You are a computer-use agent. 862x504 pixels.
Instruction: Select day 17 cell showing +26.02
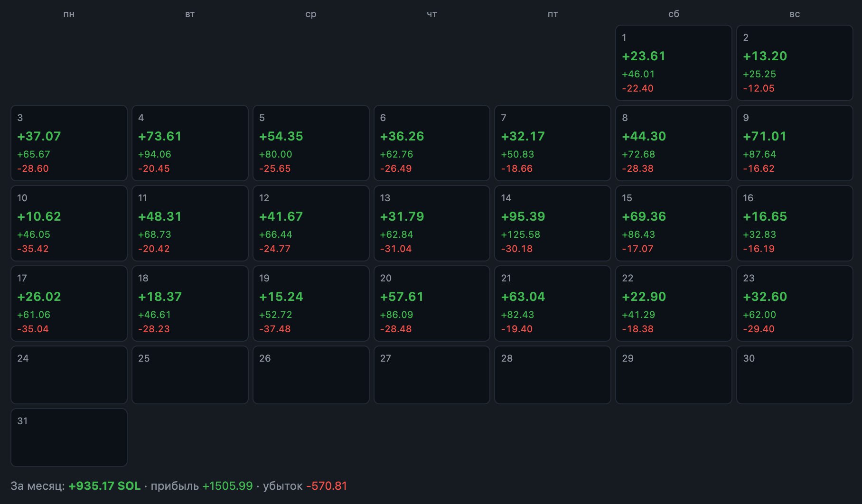[69, 303]
